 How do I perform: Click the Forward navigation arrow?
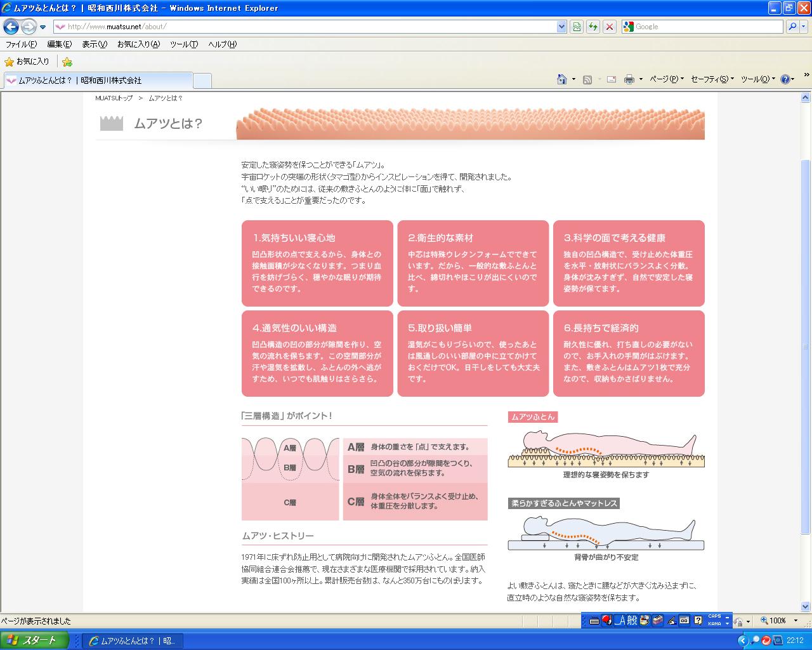pyautogui.click(x=29, y=27)
